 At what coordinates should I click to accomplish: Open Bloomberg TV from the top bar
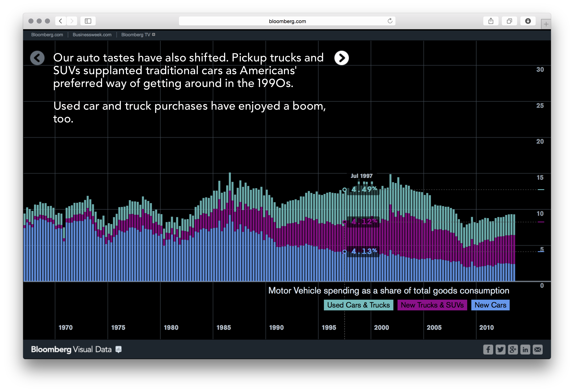[136, 35]
